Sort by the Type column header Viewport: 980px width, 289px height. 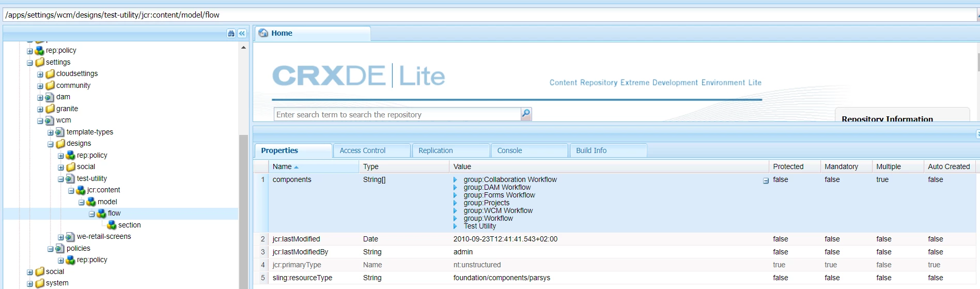[404, 166]
